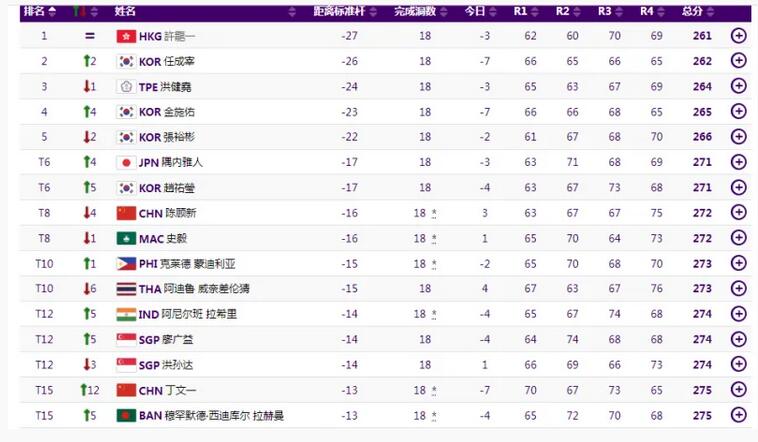Screen dimensions: 758x442
Task: Click the Bangladesh flag in the BAN row
Action: [x=126, y=415]
